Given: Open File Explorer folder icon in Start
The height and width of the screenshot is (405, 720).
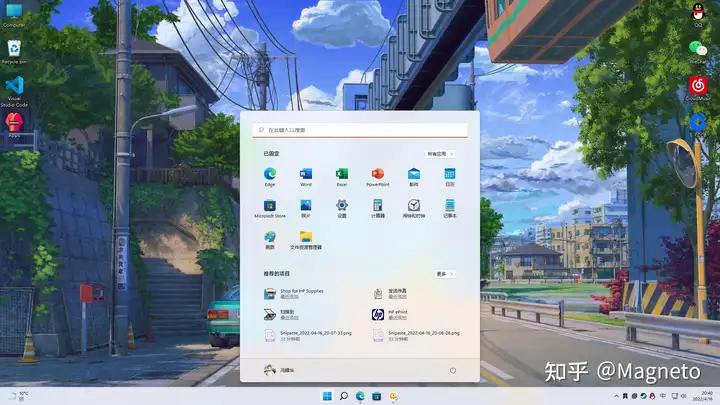Looking at the screenshot, I should pyautogui.click(x=306, y=239).
